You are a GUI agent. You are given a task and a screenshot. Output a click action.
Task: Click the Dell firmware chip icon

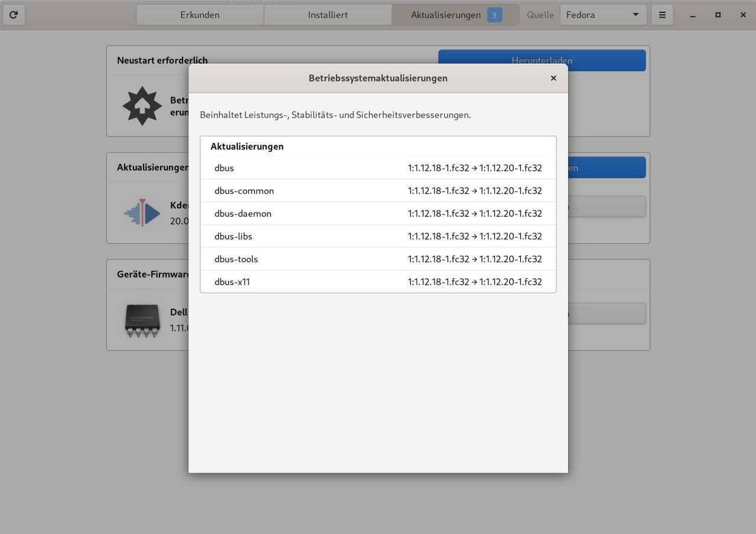pos(142,320)
